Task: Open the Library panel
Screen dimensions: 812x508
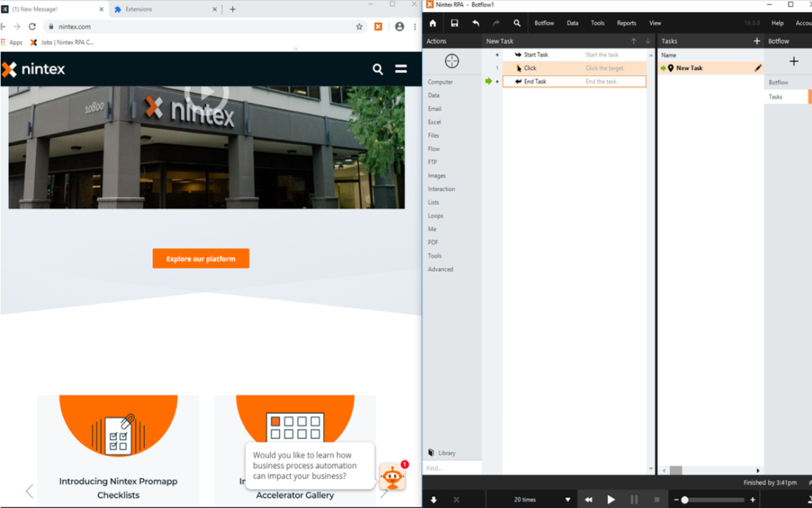Action: tap(443, 452)
